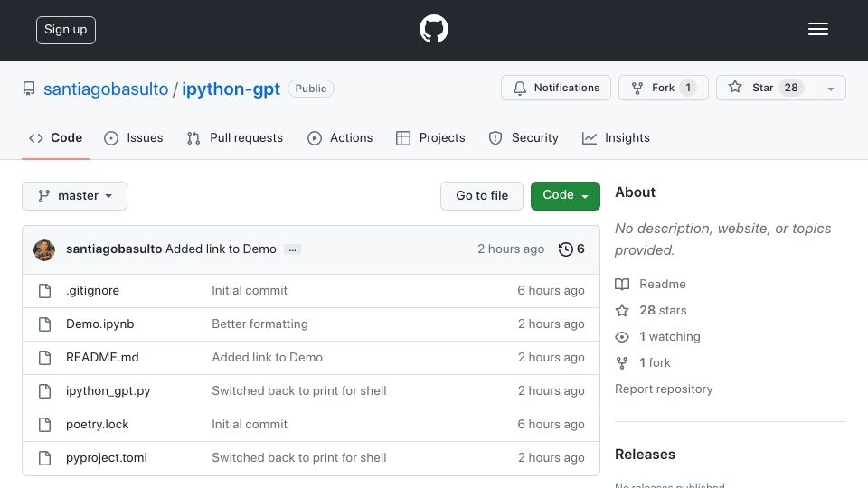Open the Demo.ipynb file
Image resolution: width=868 pixels, height=488 pixels.
99,324
